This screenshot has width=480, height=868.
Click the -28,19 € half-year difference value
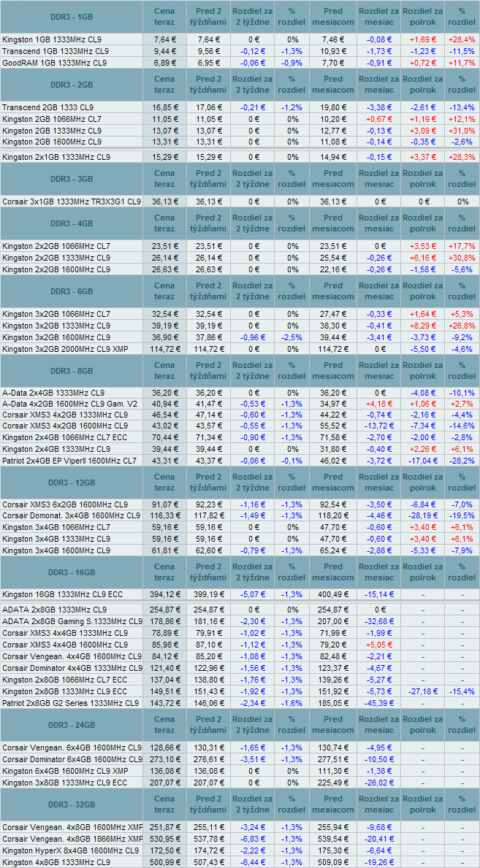pyautogui.click(x=422, y=516)
